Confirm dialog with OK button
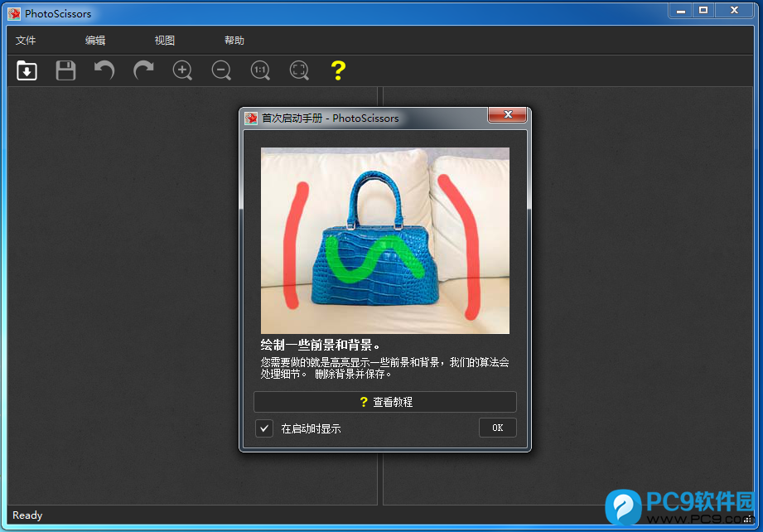This screenshot has height=532, width=763. pos(497,428)
